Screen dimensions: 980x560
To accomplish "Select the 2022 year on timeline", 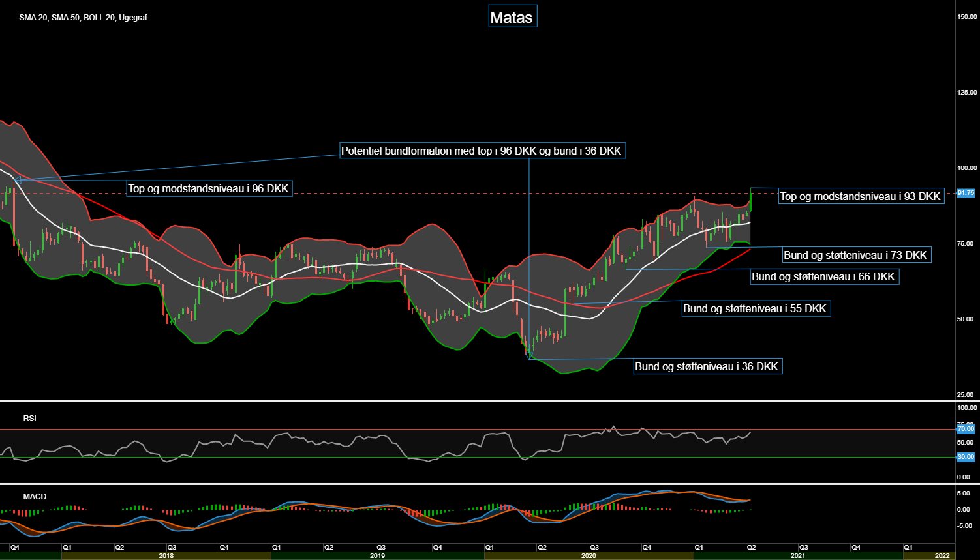I will click(x=942, y=556).
